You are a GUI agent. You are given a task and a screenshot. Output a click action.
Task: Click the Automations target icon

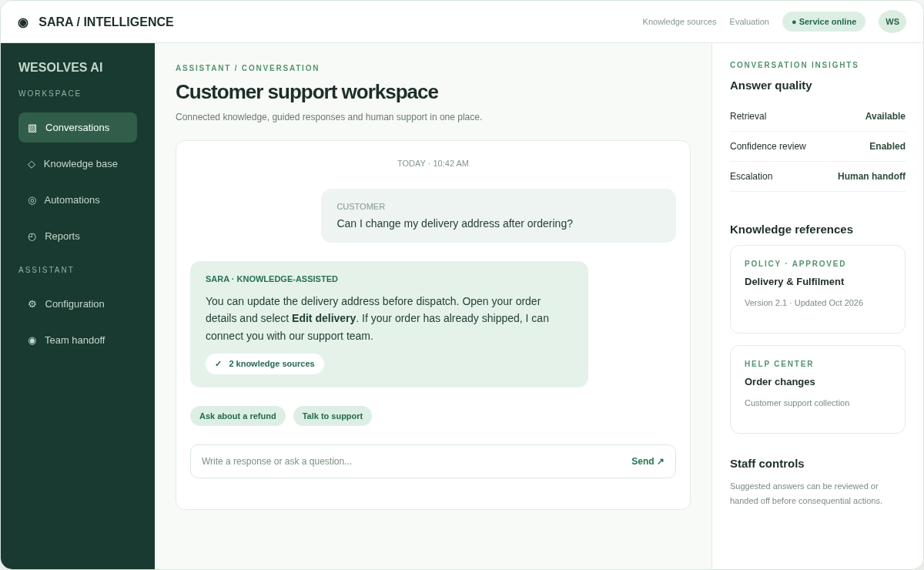(32, 200)
